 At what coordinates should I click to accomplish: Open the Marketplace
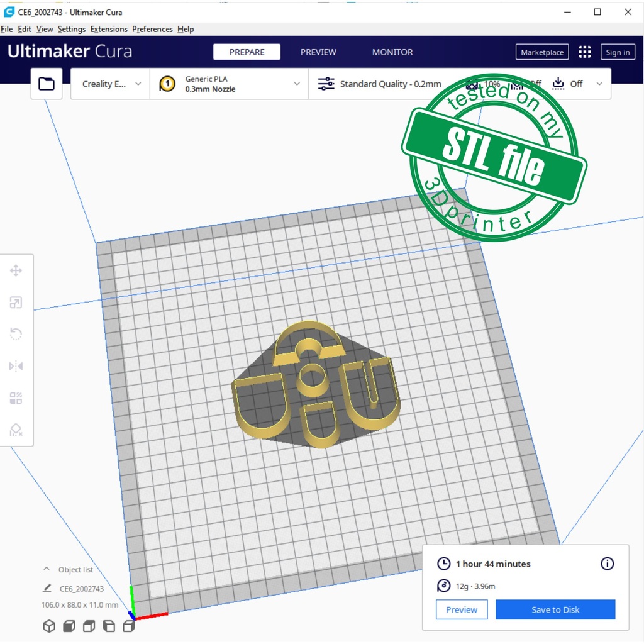click(542, 52)
